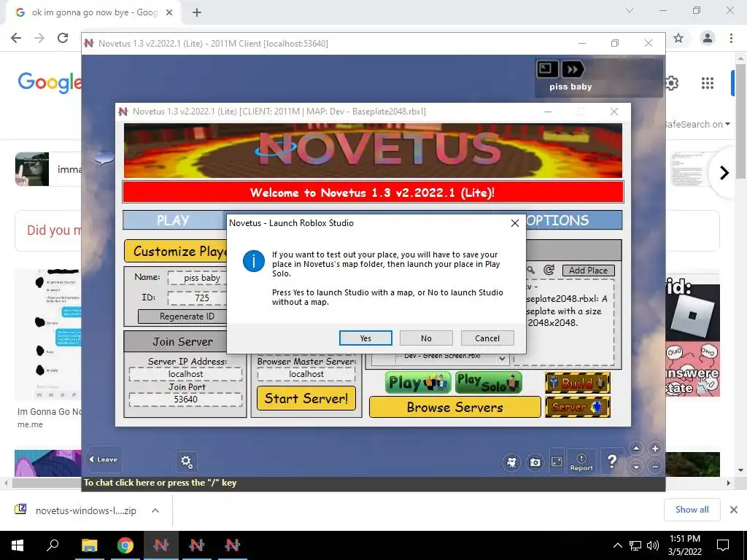Bookmark page with star icon
Image resolution: width=747 pixels, height=560 pixels.
[678, 38]
